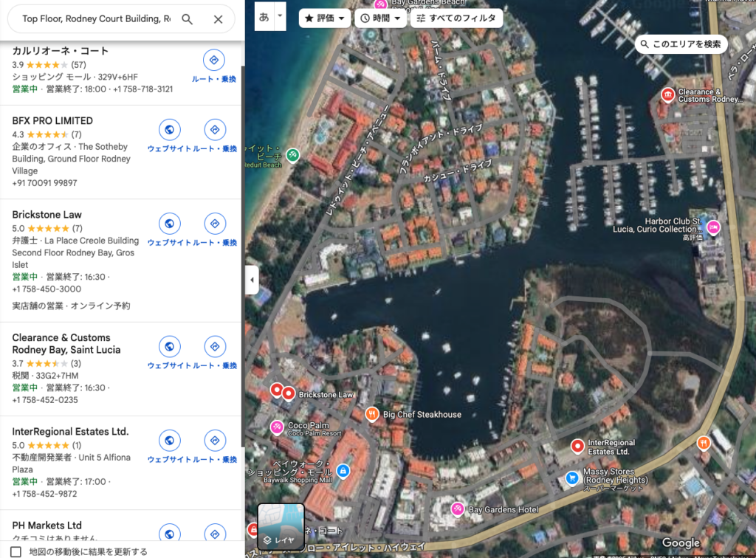Viewport: 756px width, 558px height.
Task: Click the Brickstone Law label on the map
Action: coord(326,395)
